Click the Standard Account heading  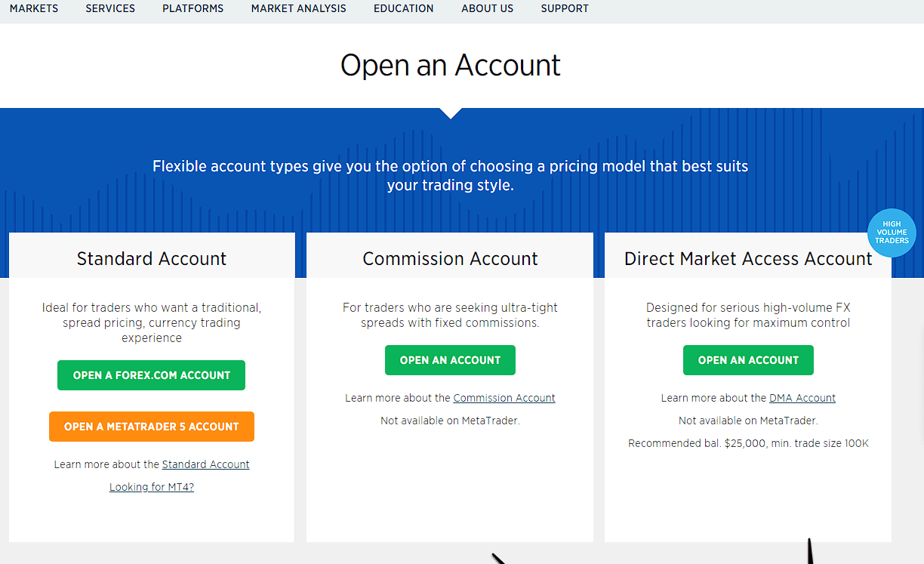pyautogui.click(x=152, y=259)
